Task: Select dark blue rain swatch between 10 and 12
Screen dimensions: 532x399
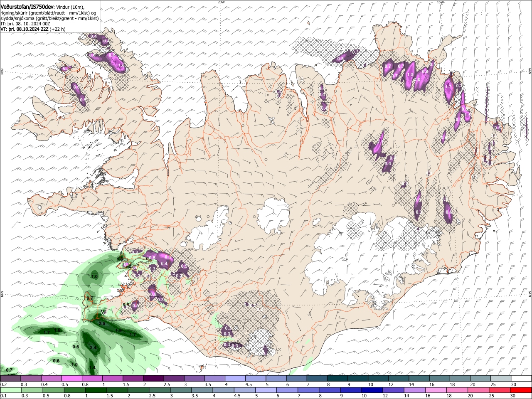Action: click(372, 390)
